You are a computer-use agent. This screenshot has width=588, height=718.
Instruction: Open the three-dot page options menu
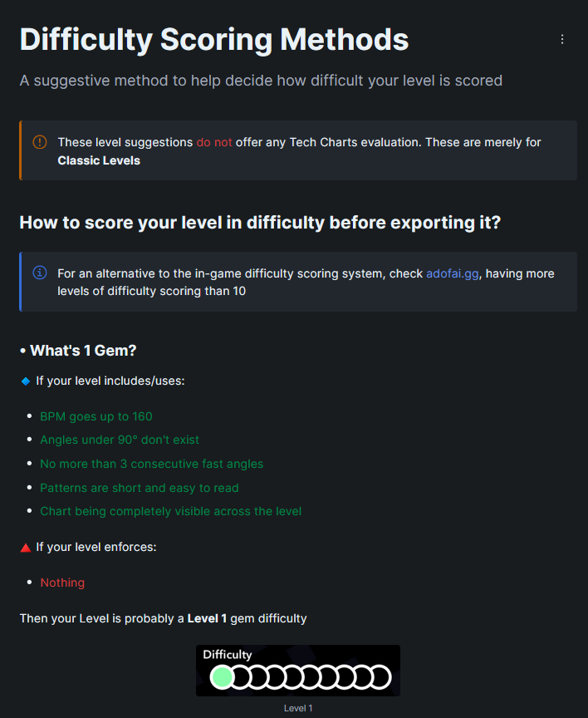(x=562, y=39)
